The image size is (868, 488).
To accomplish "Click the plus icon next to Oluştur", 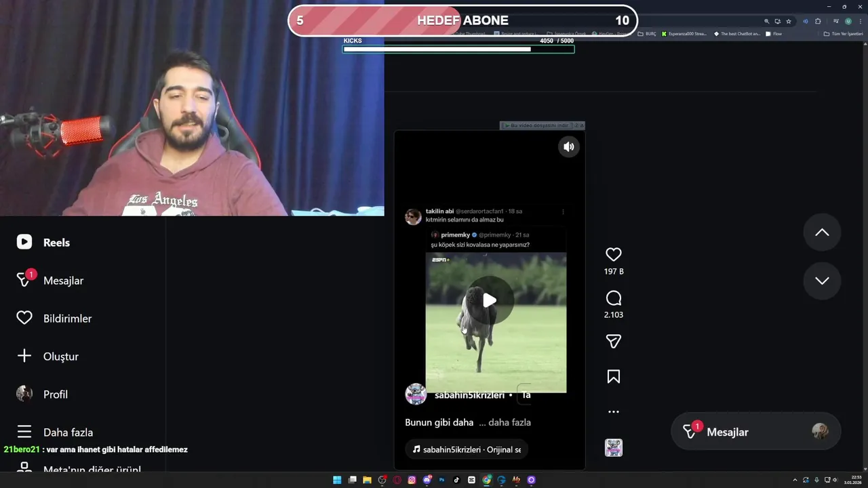I will pos(24,356).
